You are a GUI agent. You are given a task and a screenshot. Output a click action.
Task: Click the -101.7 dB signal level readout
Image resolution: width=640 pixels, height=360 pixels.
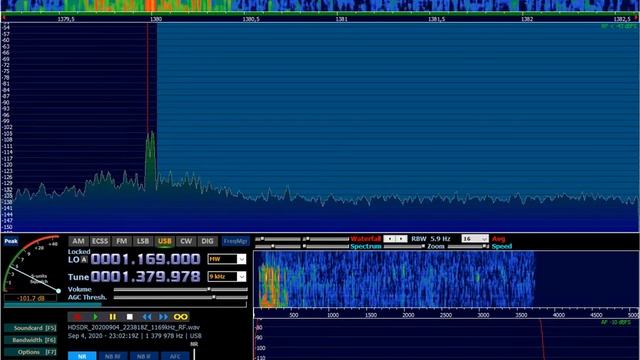tap(31, 298)
